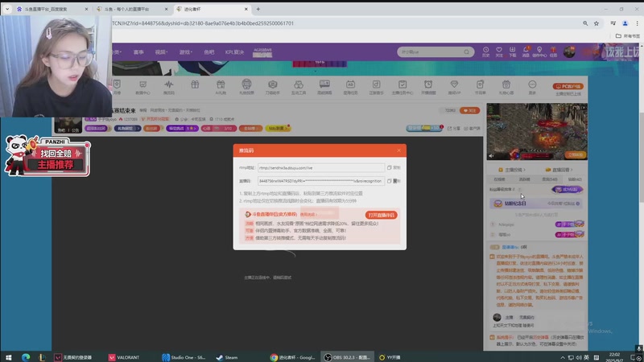The height and width of the screenshot is (362, 644).
Task: Click the 打开直播伴侣 button
Action: [381, 215]
